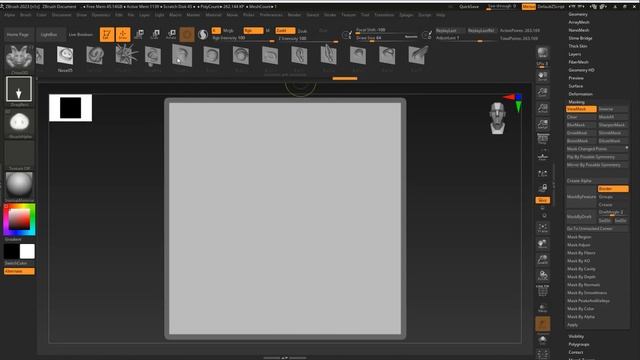
Task: Activate the Edit mode button
Action: (x=107, y=35)
